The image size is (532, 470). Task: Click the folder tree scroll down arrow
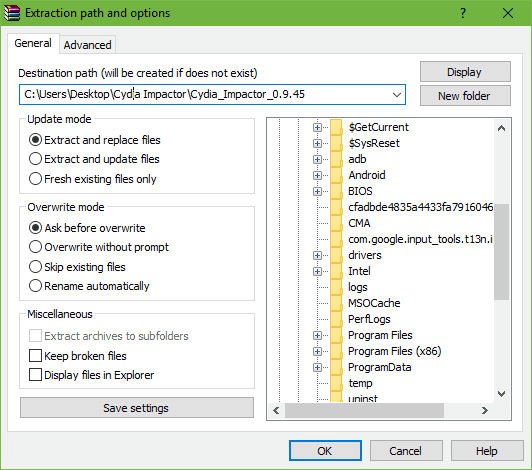[x=501, y=394]
